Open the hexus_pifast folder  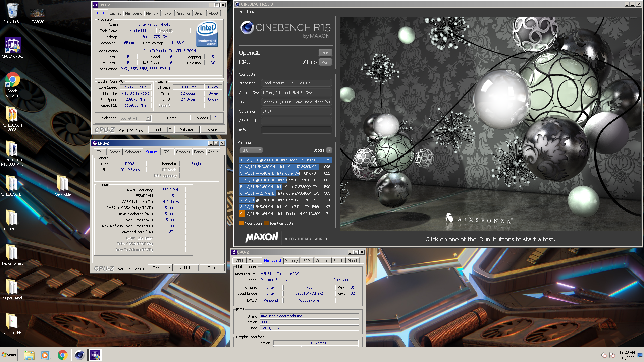click(12, 255)
